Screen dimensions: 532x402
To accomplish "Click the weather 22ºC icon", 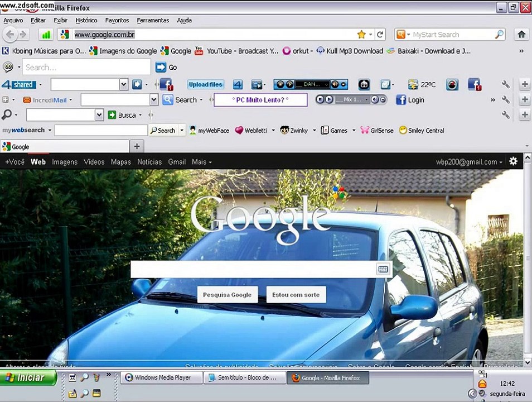I will pyautogui.click(x=413, y=84).
